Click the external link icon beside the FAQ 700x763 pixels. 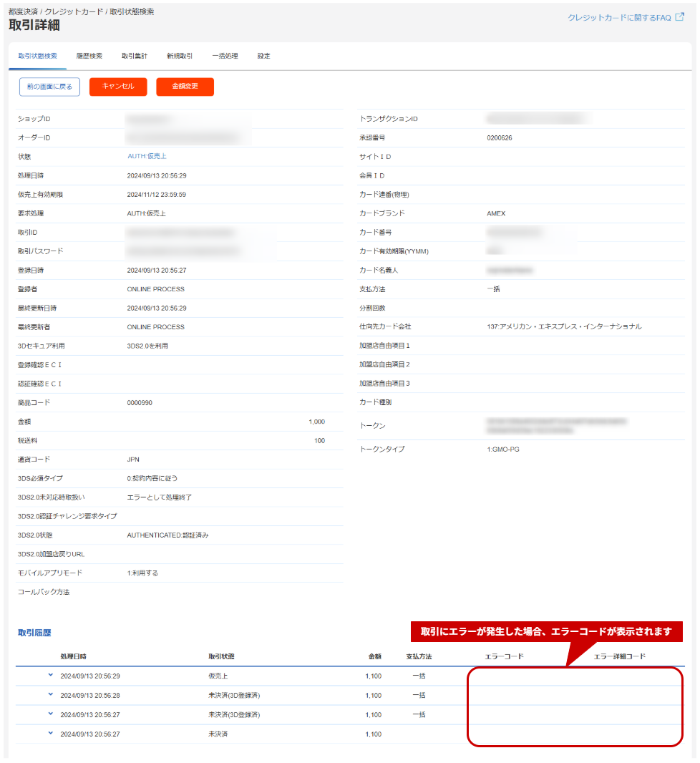tap(679, 18)
